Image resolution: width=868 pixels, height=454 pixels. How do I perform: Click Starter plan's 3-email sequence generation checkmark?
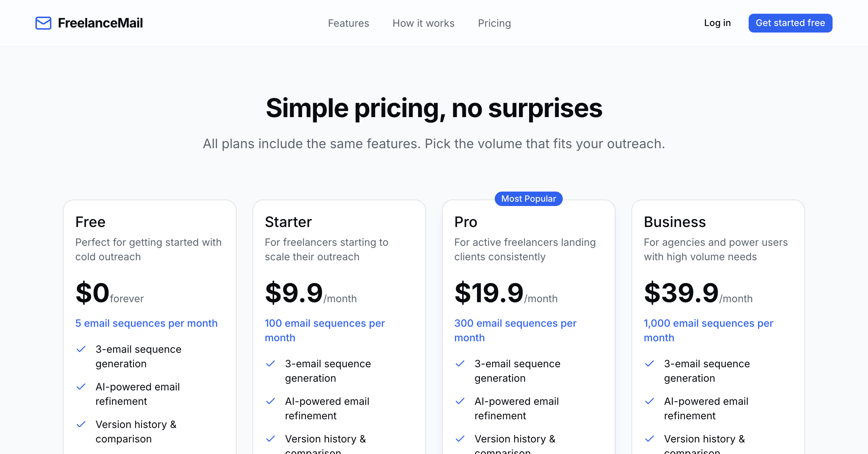(271, 364)
